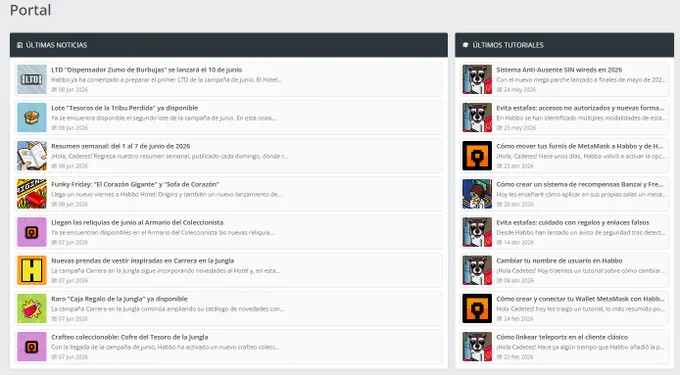Open the newspaper thumbnail for Resumen semanal
Screen dimensions: 680x375
32,156
